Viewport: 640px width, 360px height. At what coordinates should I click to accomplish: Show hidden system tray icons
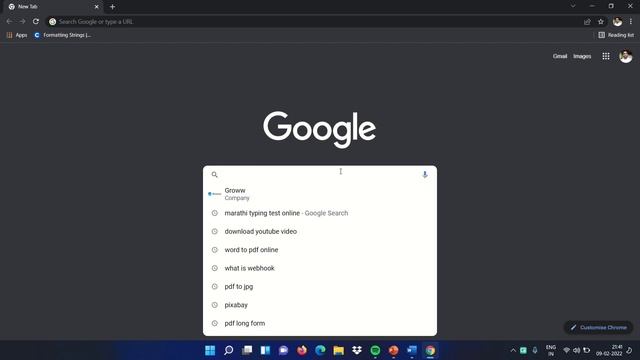pyautogui.click(x=513, y=350)
